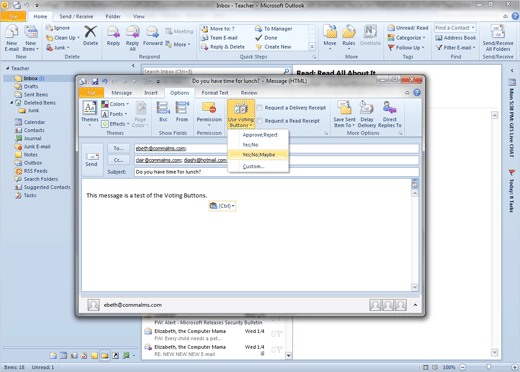Click the Forward icon in Respond group

(x=153, y=36)
